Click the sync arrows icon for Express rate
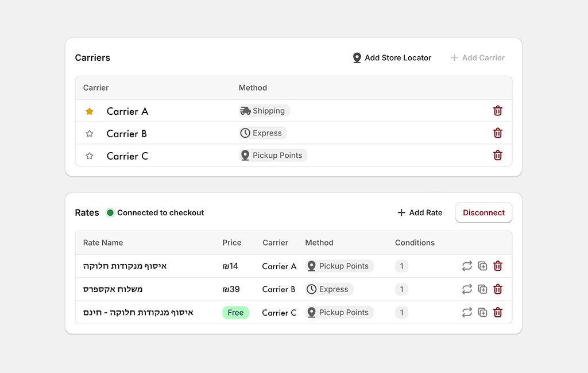 pyautogui.click(x=467, y=289)
